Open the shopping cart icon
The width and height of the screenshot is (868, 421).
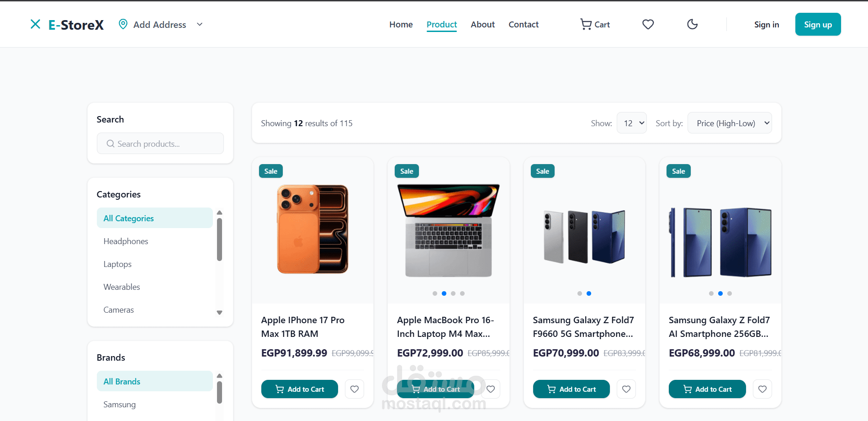586,24
